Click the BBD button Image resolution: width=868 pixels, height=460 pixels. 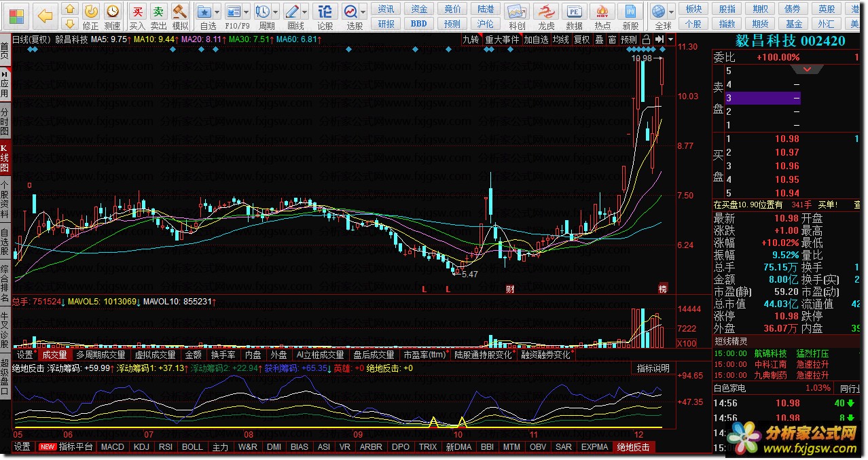click(420, 24)
